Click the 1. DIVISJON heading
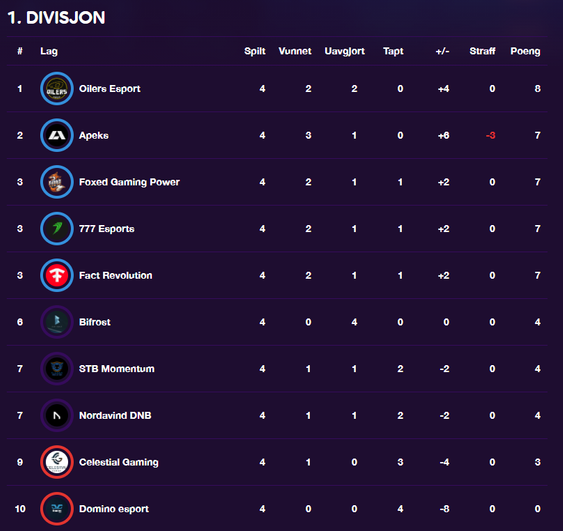The width and height of the screenshot is (563, 531). [56, 18]
